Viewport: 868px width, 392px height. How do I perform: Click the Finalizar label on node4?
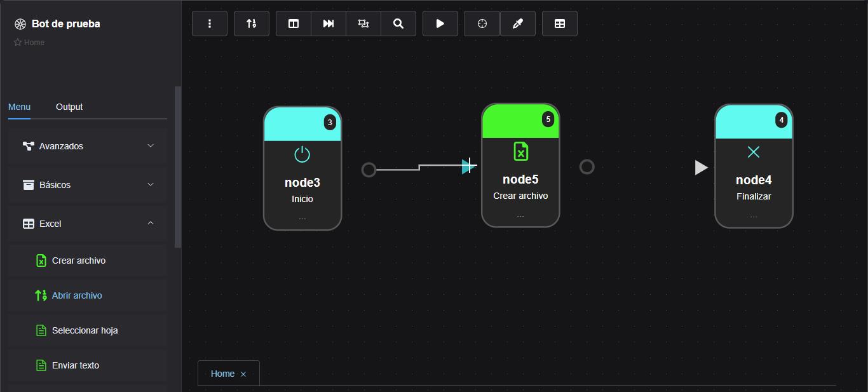point(754,196)
